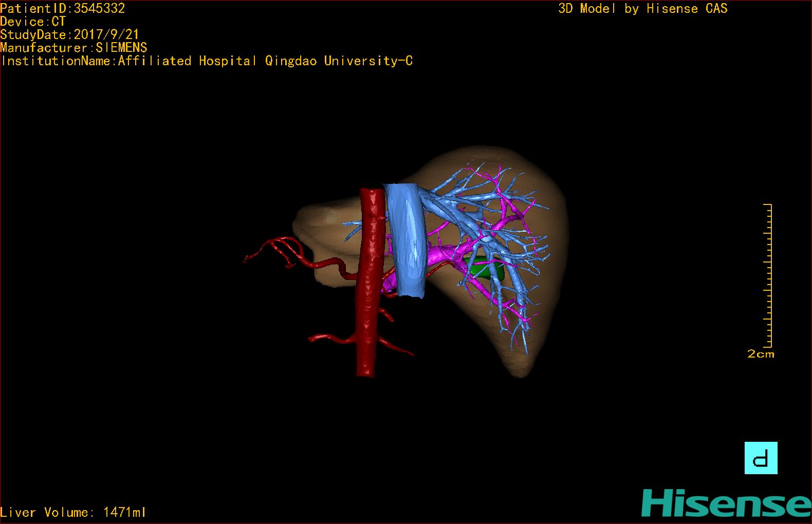This screenshot has height=524, width=812.
Task: Click the Device:CT label
Action: tap(33, 22)
